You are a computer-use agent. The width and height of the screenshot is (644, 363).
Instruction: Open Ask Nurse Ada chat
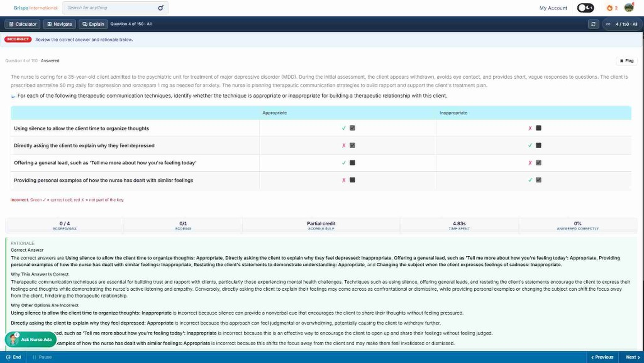(x=31, y=339)
